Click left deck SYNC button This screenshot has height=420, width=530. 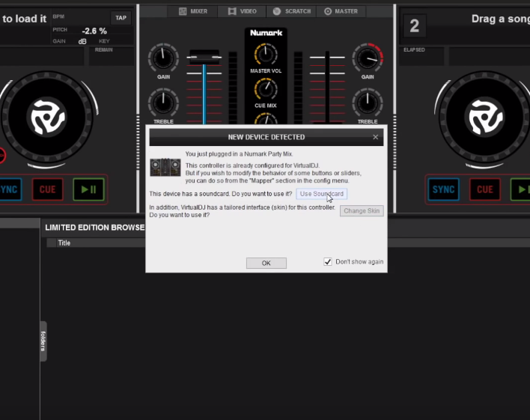(x=10, y=189)
